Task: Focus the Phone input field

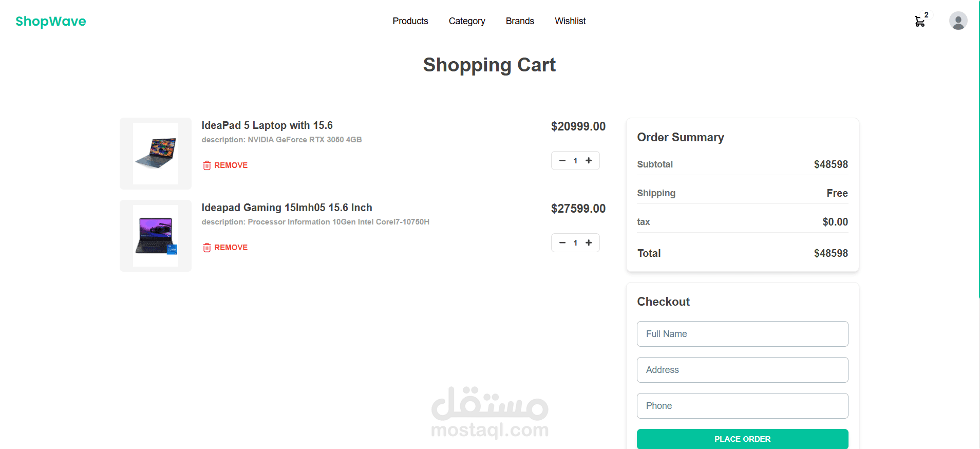Action: click(x=742, y=406)
